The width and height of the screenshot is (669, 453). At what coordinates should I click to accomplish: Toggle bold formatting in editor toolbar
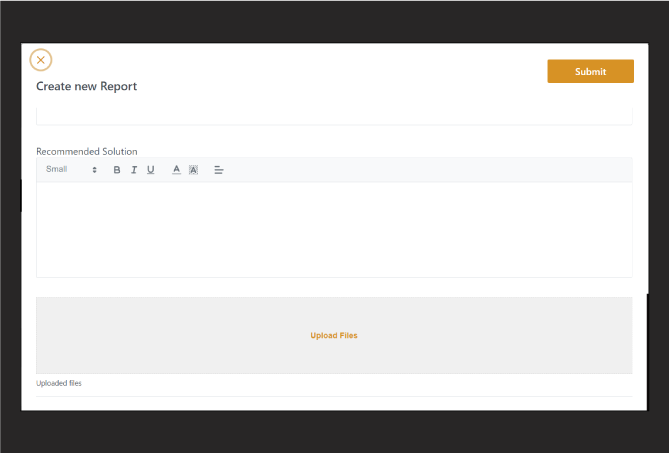[117, 170]
